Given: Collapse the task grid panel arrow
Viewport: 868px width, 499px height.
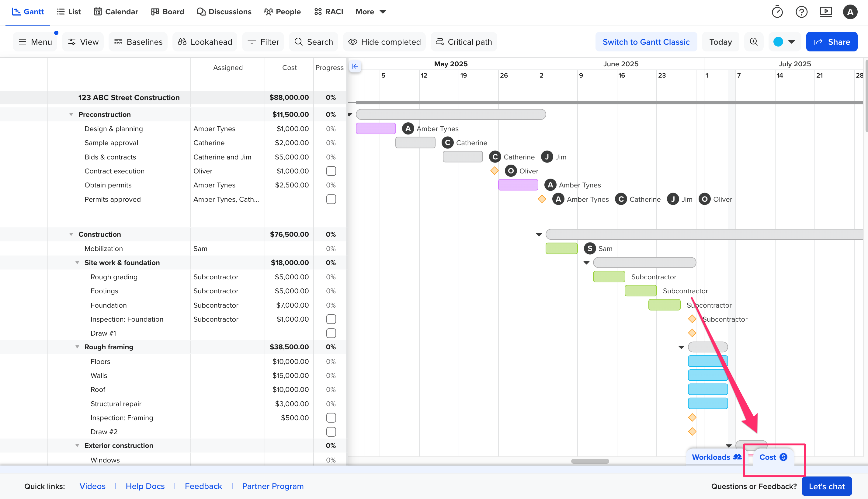Looking at the screenshot, I should [x=355, y=67].
